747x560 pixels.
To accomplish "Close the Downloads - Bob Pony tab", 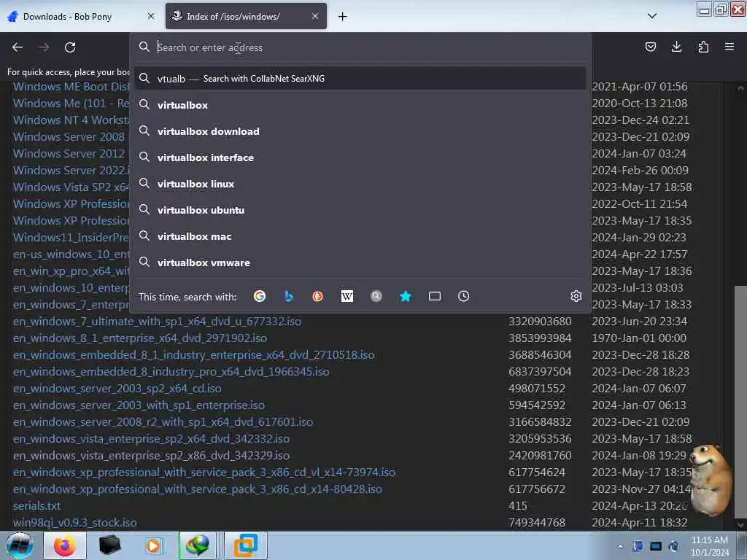I will [x=151, y=16].
